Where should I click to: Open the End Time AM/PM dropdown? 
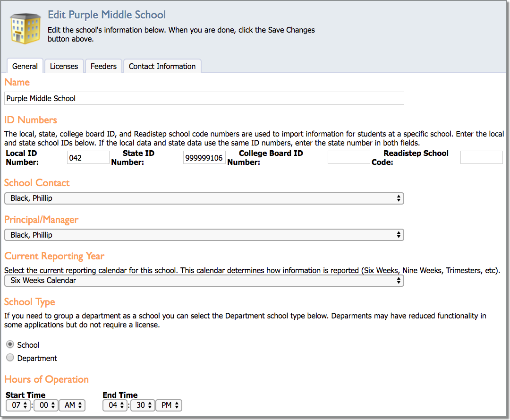(169, 405)
